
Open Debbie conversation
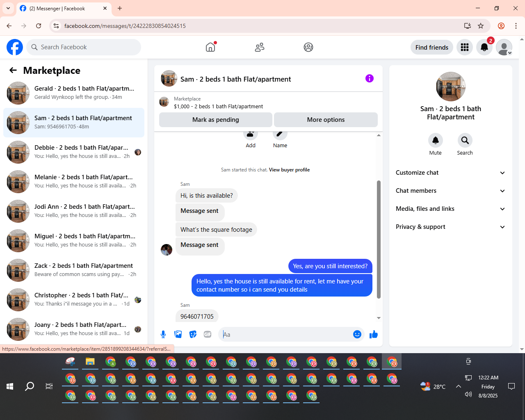(74, 152)
